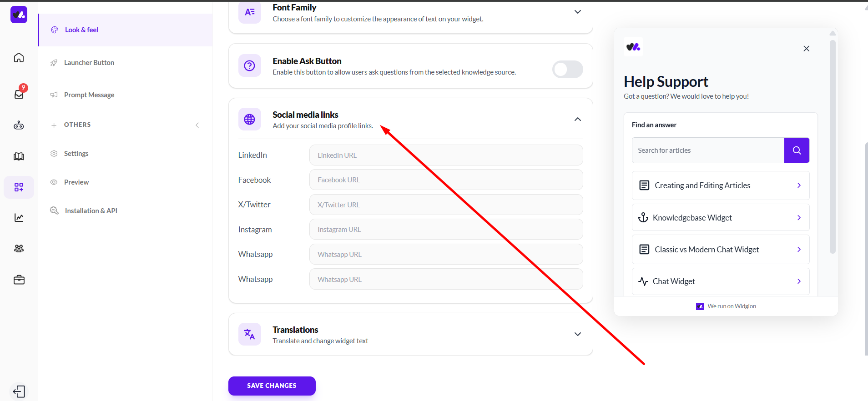
Task: Click the Search for articles field
Action: pos(708,150)
